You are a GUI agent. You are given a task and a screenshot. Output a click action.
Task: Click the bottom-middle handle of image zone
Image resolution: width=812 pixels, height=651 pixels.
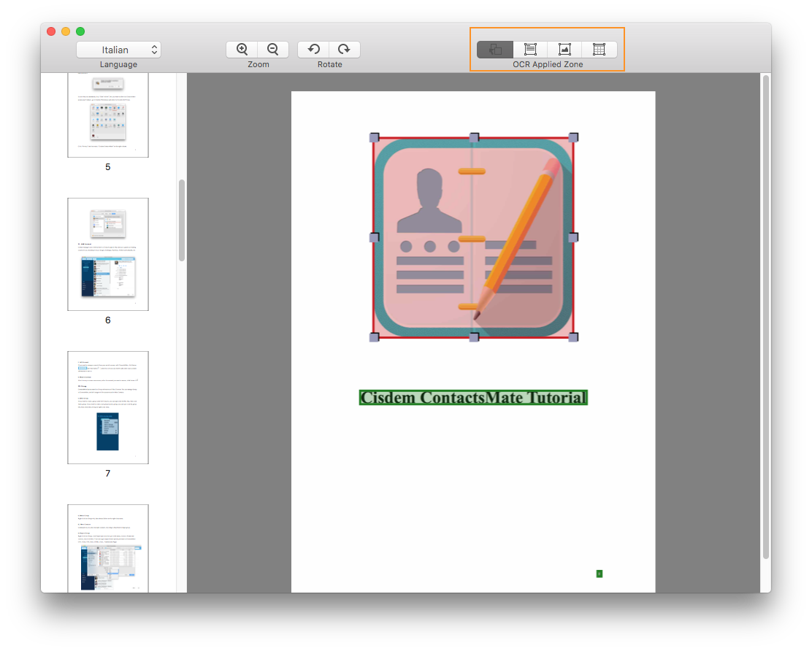coord(474,337)
